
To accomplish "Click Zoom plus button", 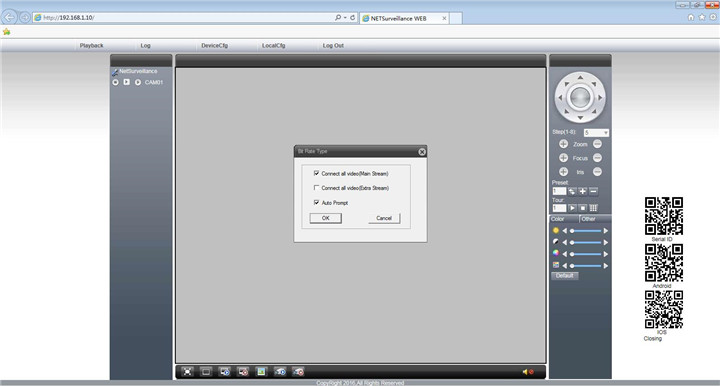I will coord(563,144).
